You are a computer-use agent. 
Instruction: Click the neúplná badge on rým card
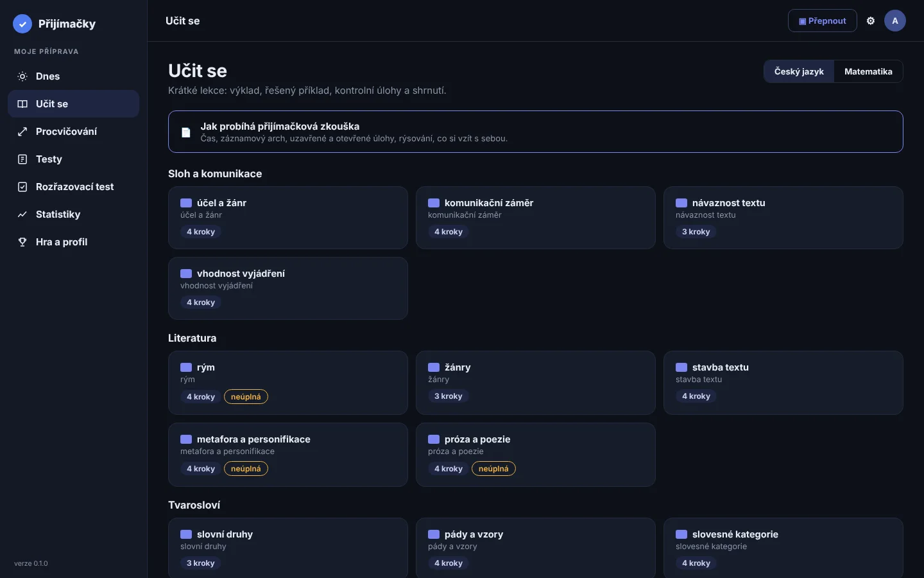coord(246,397)
